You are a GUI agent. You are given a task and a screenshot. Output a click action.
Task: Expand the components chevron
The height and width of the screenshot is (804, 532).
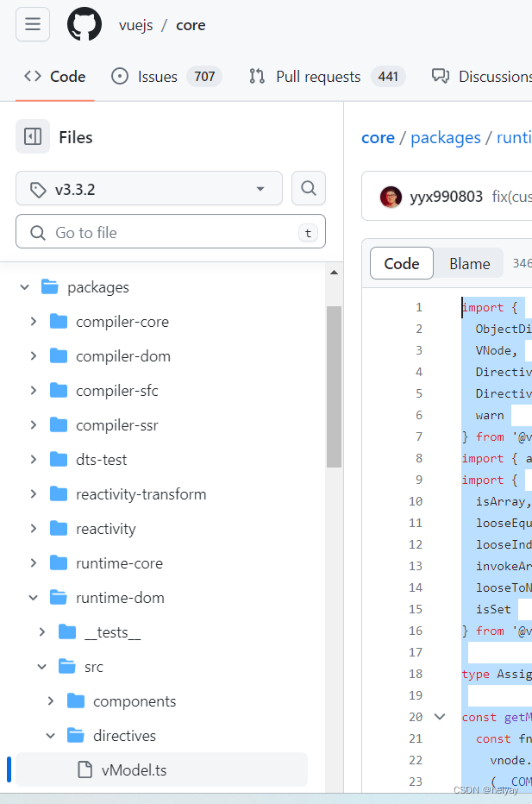(51, 701)
